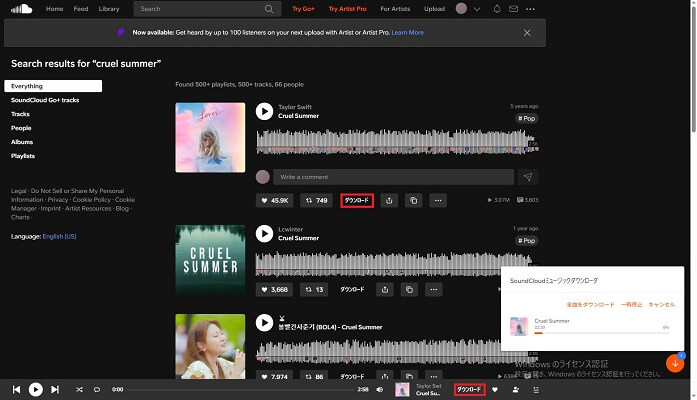Open BOL4 track artwork thumbnail
Screen dimensions: 697x400
click(x=210, y=347)
